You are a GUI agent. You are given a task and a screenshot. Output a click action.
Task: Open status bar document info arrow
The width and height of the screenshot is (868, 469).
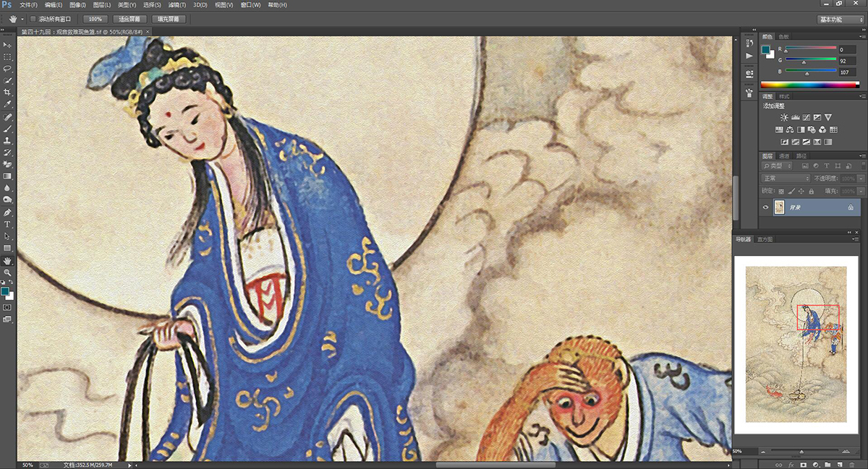coord(129,465)
